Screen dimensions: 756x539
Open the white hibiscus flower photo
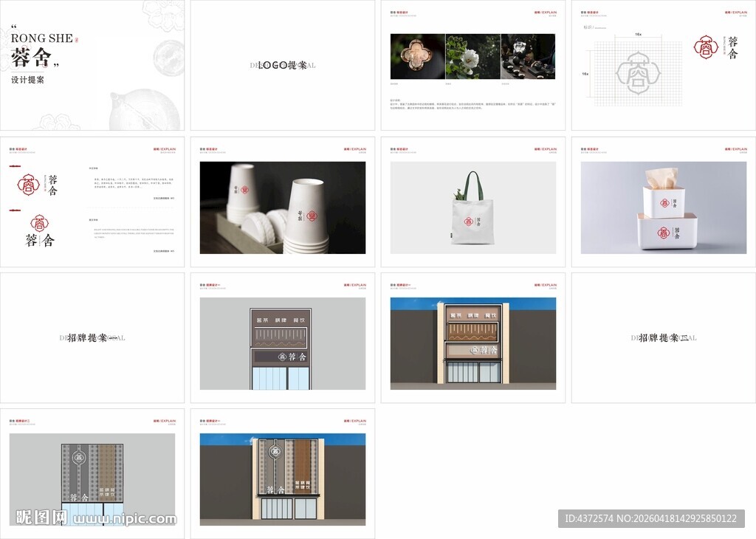click(x=473, y=56)
